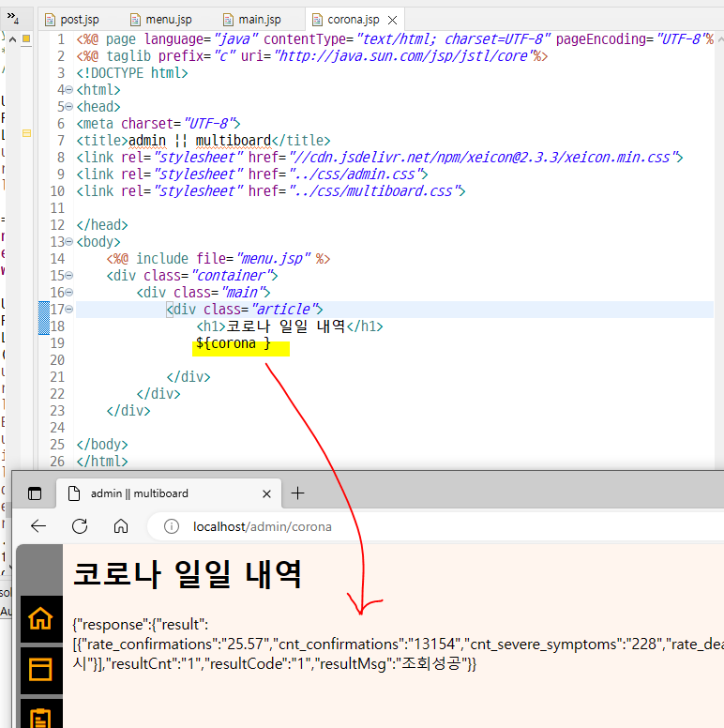The image size is (724, 728).
Task: Collapse the container div fold on line 15
Action: tap(68, 275)
